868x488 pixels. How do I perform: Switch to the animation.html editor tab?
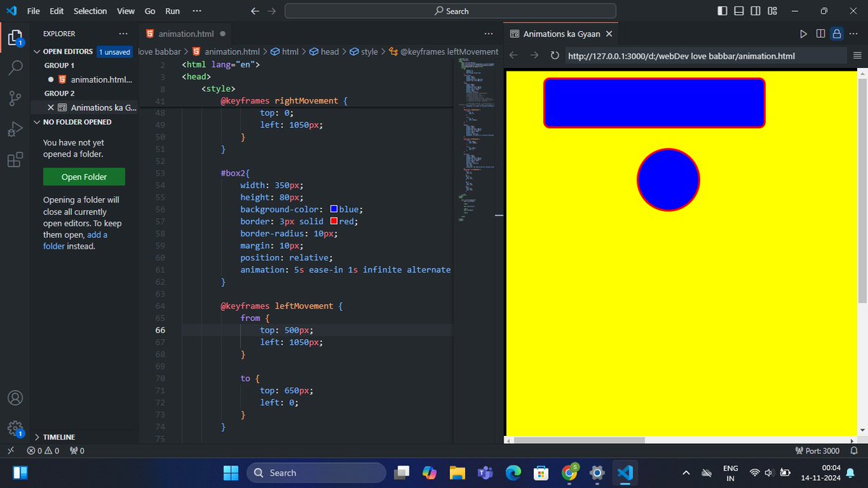pos(185,33)
